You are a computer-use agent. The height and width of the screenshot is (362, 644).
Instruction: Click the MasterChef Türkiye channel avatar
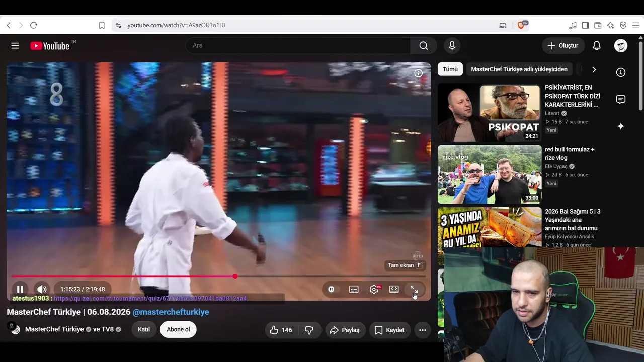tap(15, 329)
